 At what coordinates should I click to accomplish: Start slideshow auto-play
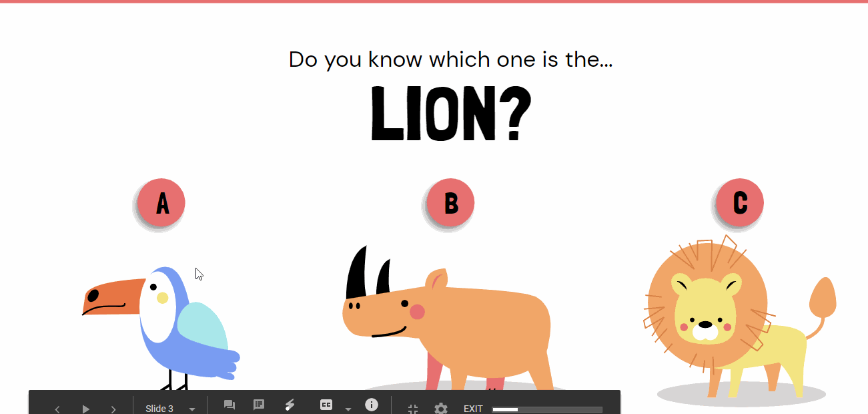[x=85, y=409]
